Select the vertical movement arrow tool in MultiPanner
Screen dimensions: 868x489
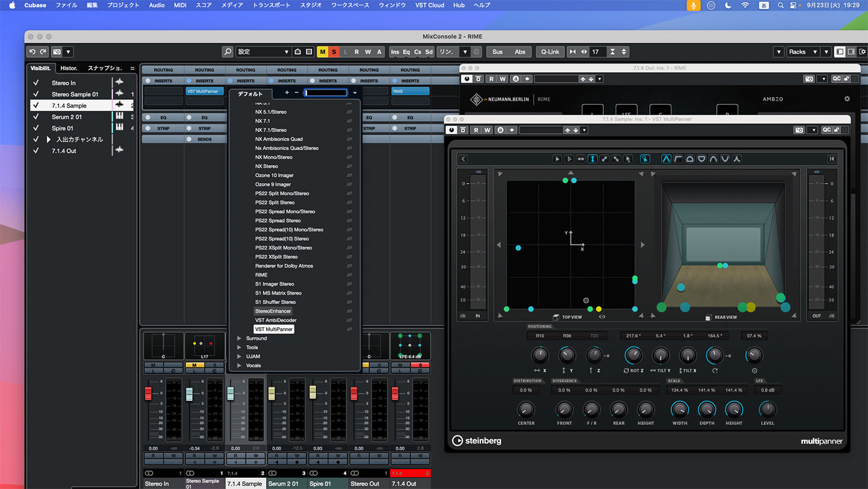click(592, 159)
